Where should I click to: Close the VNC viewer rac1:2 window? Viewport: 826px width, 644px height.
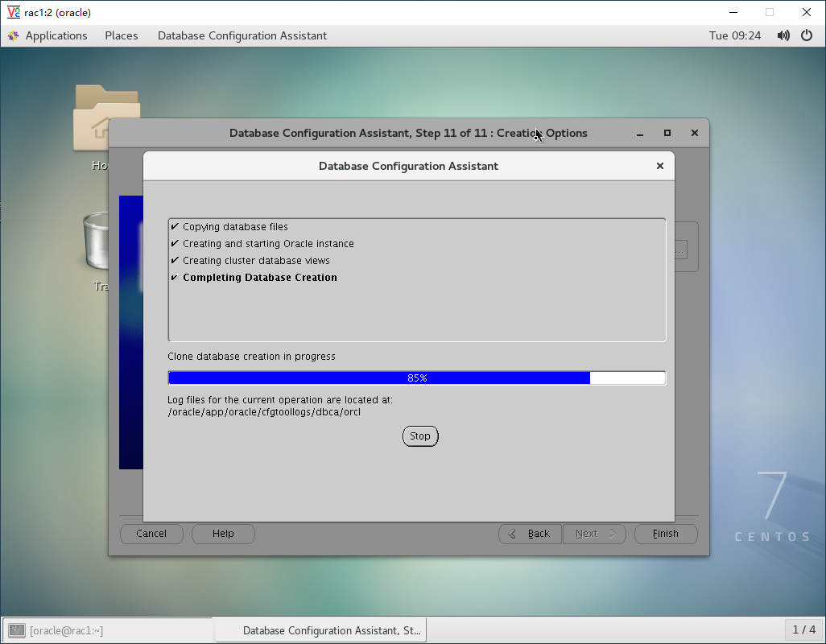(x=807, y=12)
